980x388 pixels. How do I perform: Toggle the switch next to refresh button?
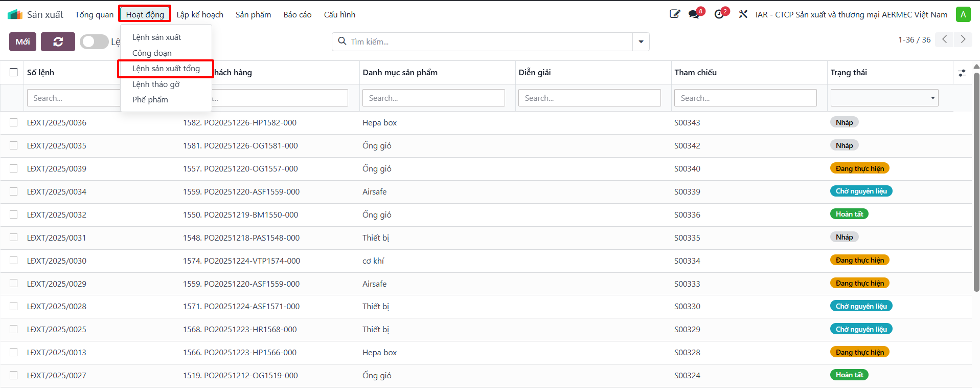pos(94,42)
